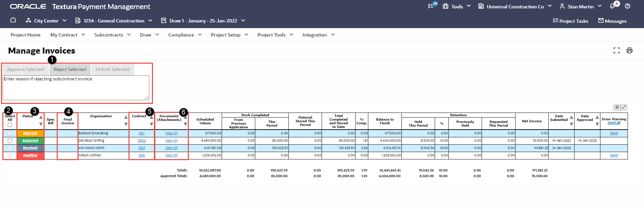
Task: Open contract 004 link
Action: click(x=142, y=148)
